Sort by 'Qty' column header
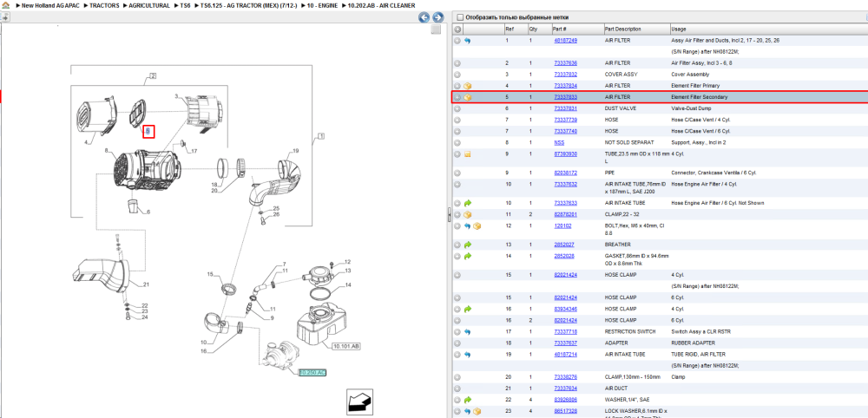The width and height of the screenshot is (868, 418). pos(533,29)
